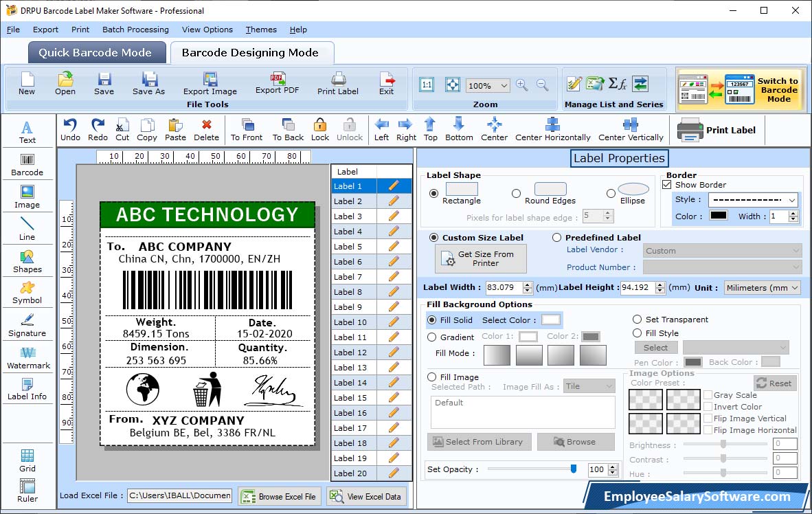Click Browse Excel File button

(x=280, y=496)
